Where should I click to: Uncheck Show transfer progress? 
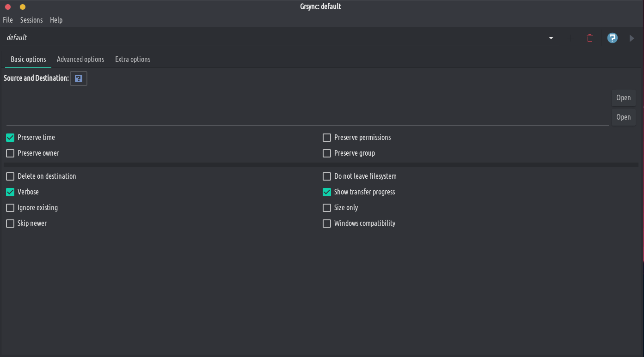(327, 192)
